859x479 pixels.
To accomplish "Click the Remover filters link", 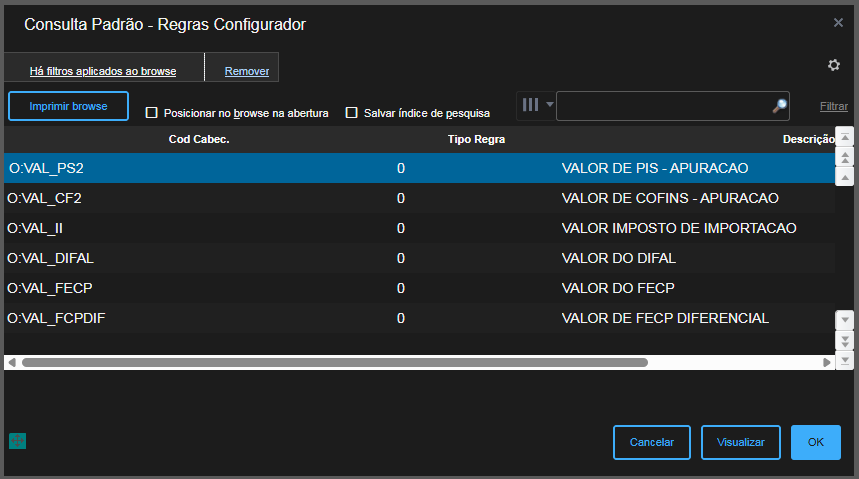I will coord(247,71).
